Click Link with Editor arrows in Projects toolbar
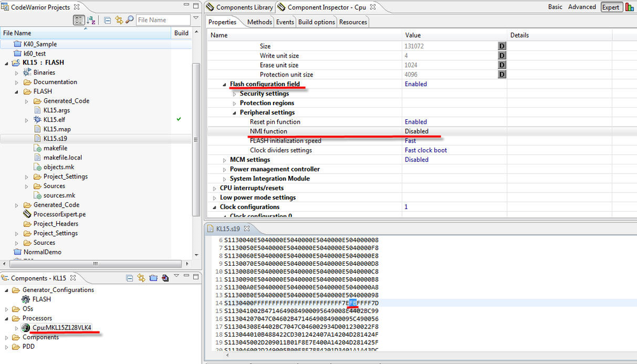 (x=119, y=20)
